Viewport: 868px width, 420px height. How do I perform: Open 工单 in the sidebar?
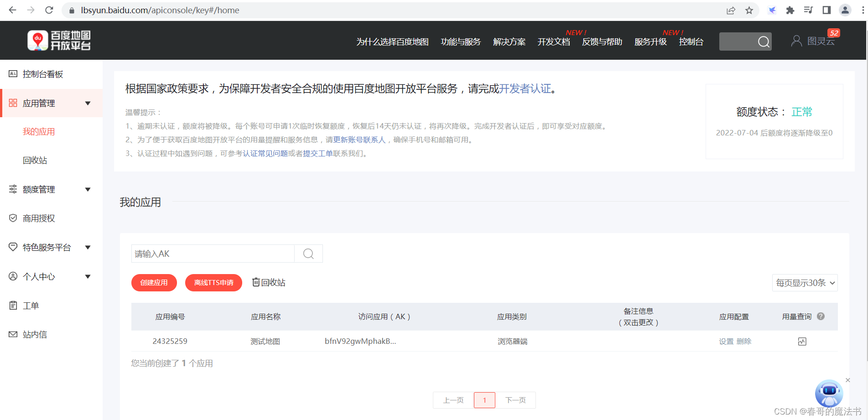click(31, 306)
